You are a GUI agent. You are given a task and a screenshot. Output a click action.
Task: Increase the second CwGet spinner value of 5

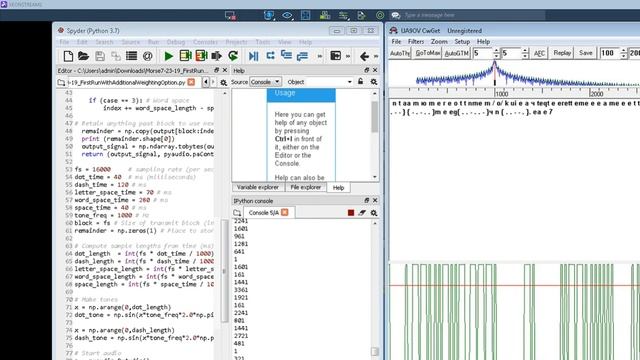pos(525,51)
